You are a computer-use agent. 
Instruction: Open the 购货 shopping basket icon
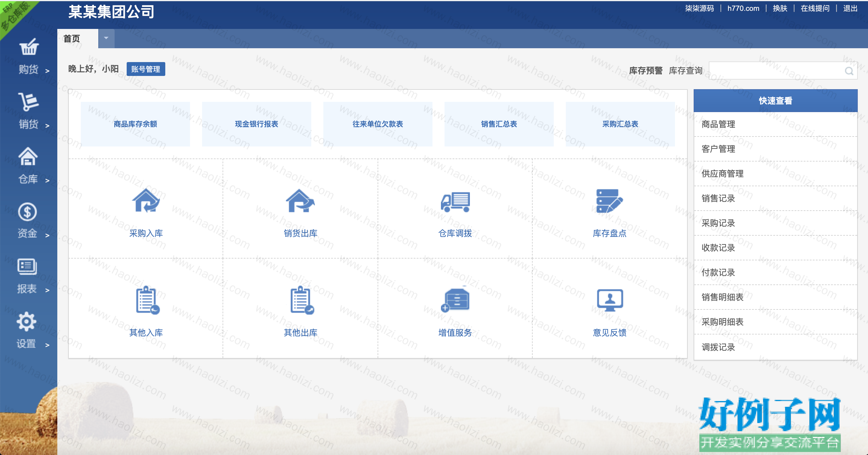pyautogui.click(x=29, y=47)
